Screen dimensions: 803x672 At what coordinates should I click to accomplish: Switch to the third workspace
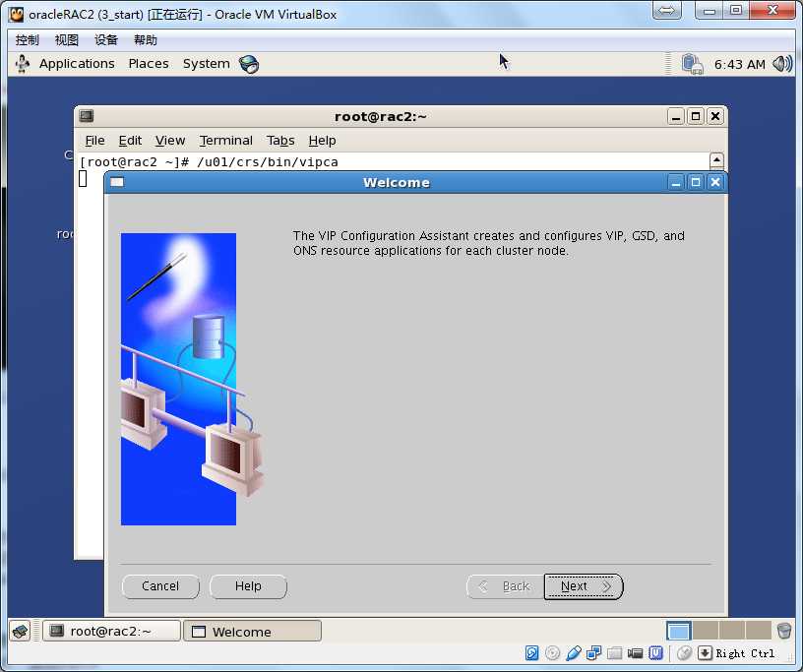click(x=732, y=631)
